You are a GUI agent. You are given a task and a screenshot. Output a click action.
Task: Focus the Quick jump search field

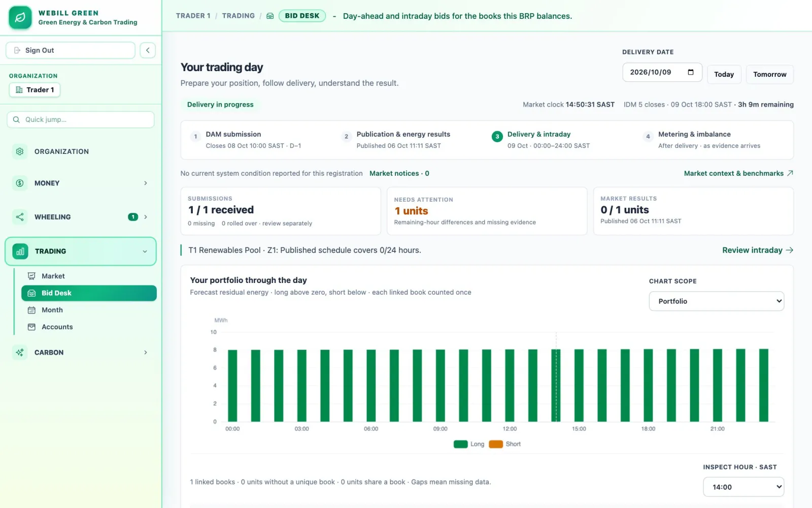coord(81,119)
